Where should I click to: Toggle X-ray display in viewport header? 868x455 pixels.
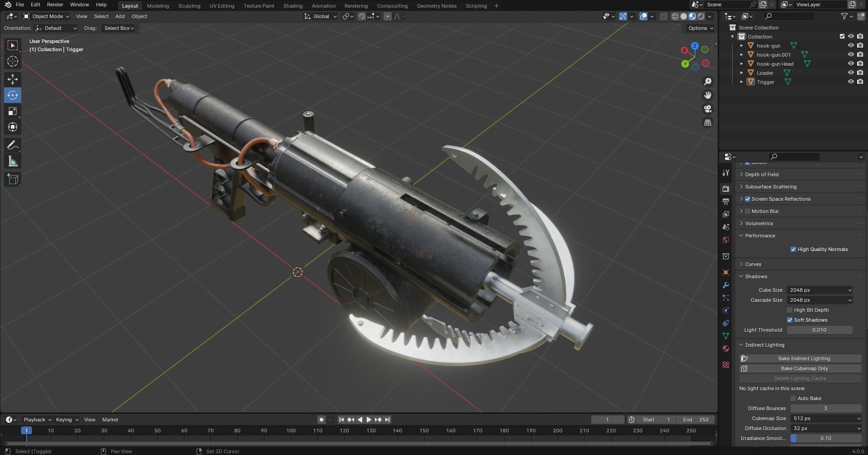(663, 16)
